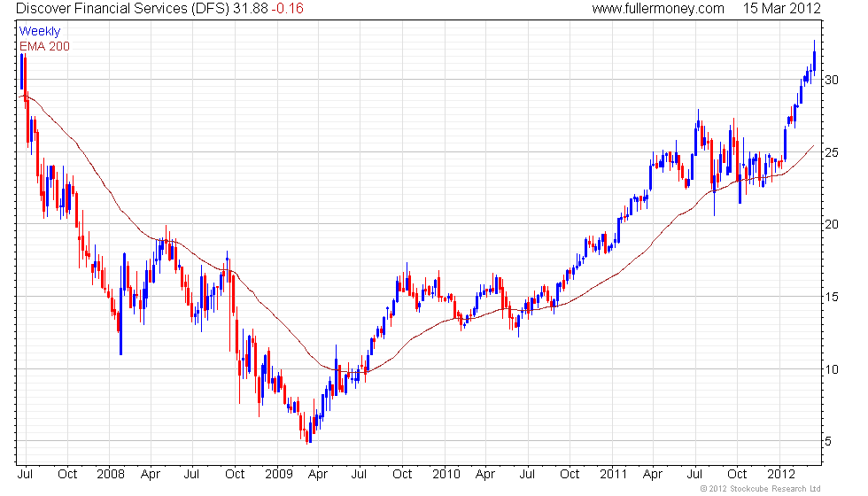The height and width of the screenshot is (496, 868).
Task: Open the www.fullermoney.com link text
Action: click(658, 8)
